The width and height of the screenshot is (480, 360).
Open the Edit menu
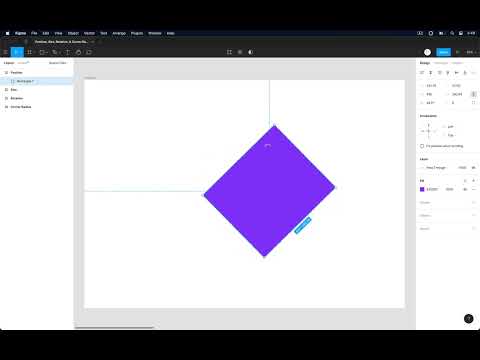click(x=46, y=33)
